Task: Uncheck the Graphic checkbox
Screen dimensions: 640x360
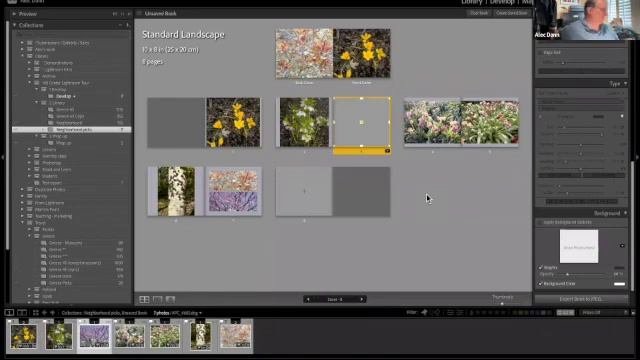Action: point(540,268)
